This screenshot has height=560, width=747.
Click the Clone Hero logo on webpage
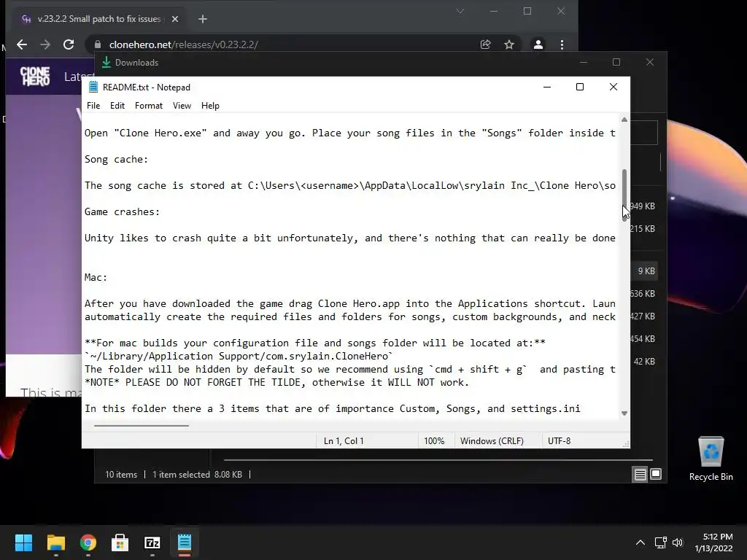(x=35, y=76)
